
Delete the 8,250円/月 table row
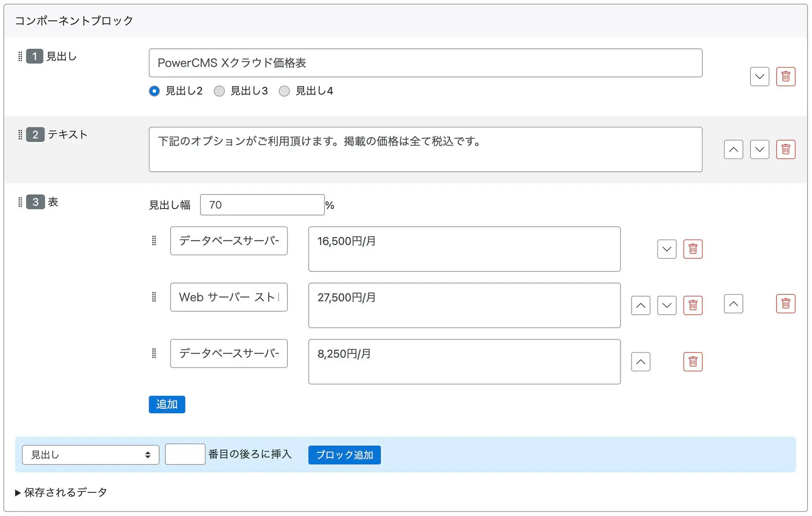click(x=693, y=361)
